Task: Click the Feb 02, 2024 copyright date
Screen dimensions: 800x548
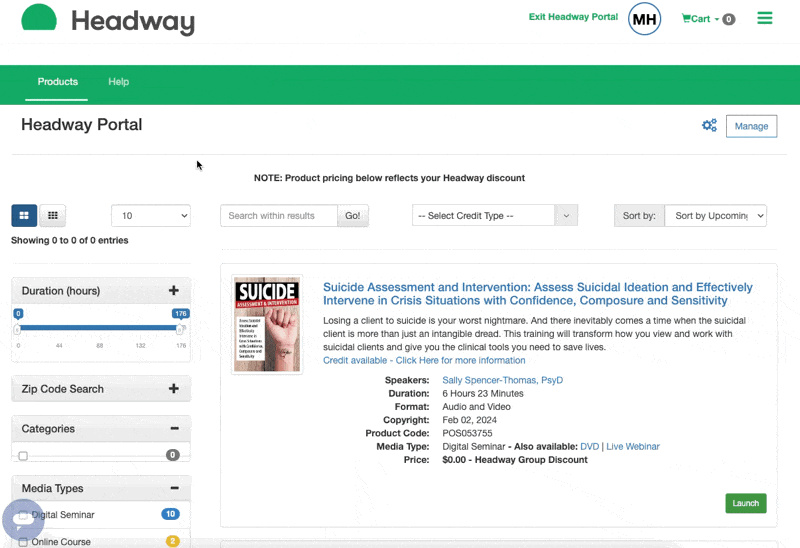Action: click(469, 420)
